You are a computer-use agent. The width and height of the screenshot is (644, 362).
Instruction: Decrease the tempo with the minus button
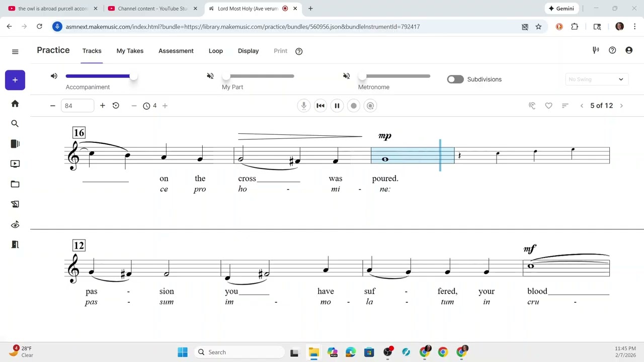pos(52,106)
